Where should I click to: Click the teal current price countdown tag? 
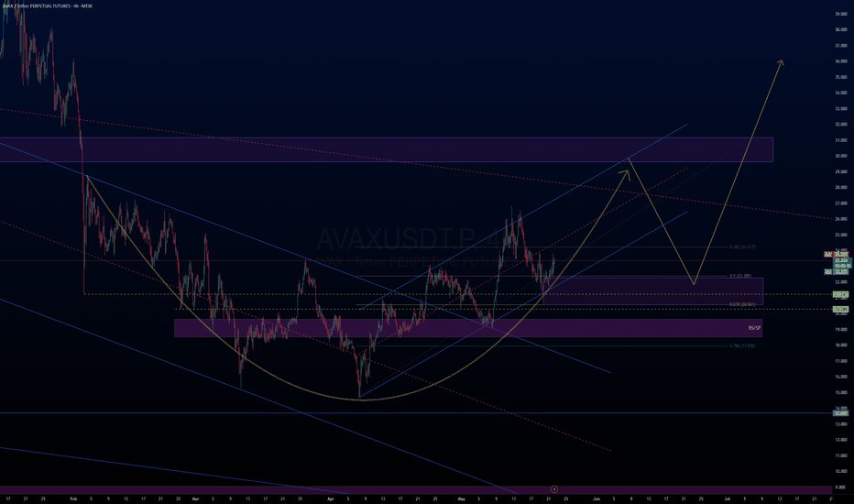point(841,263)
